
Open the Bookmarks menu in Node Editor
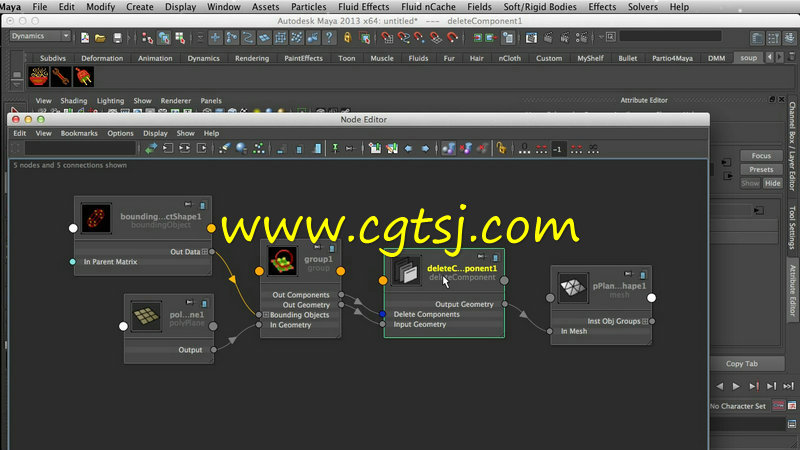[79, 133]
